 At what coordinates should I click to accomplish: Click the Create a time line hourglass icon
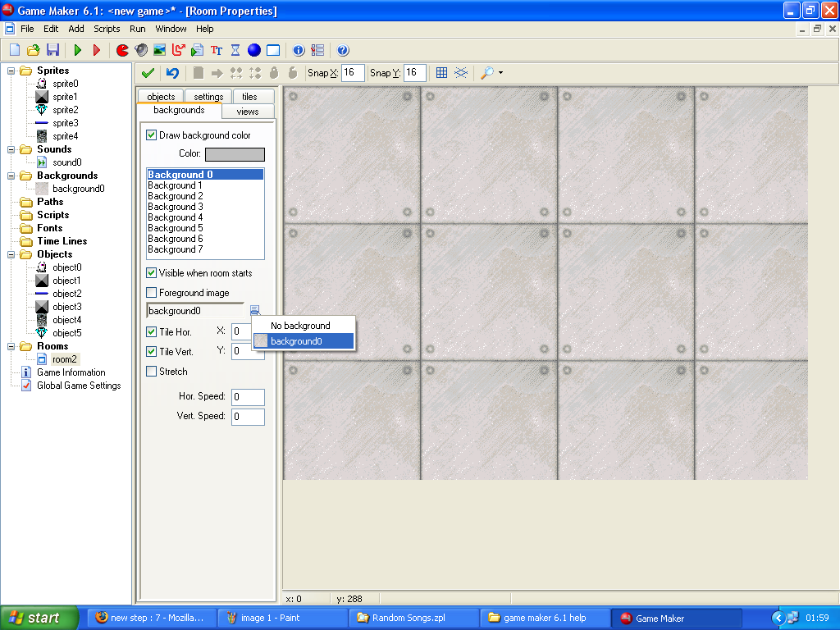coord(235,50)
